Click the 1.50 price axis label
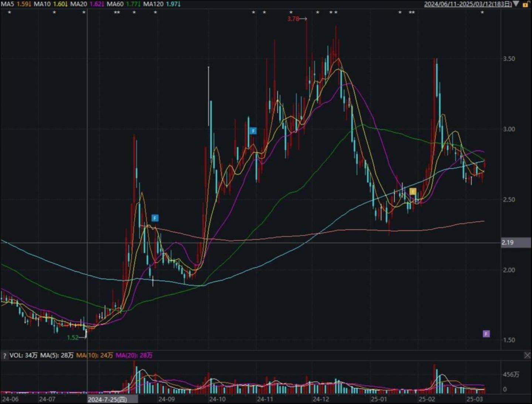 coord(509,340)
